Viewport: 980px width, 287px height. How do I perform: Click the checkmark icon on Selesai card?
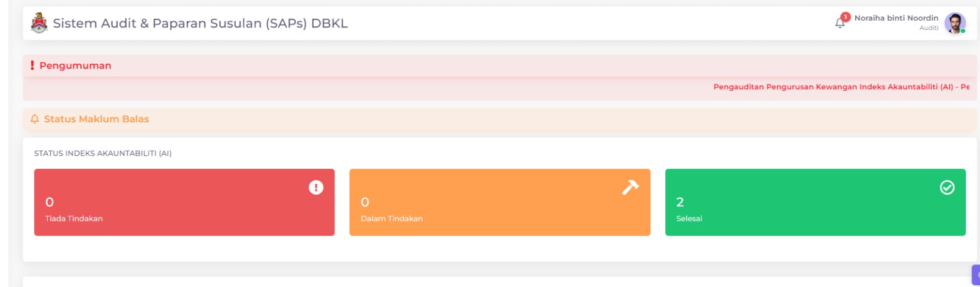coord(947,187)
